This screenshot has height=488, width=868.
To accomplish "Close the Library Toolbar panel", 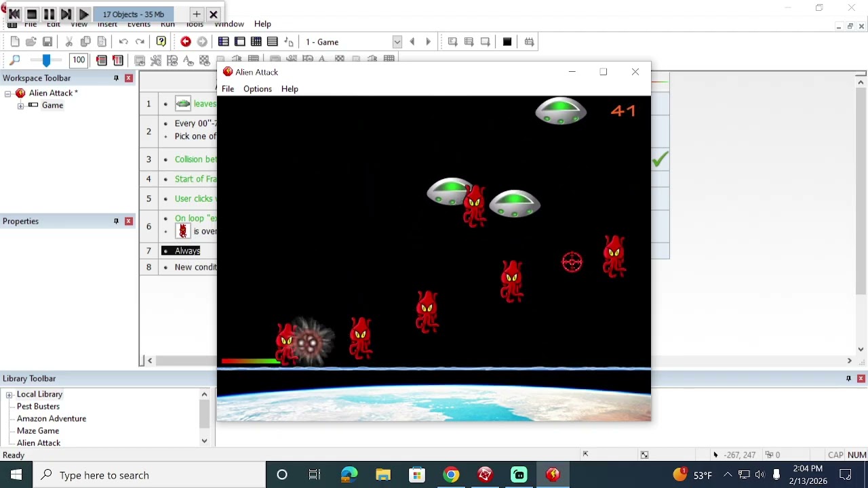I will 861,378.
